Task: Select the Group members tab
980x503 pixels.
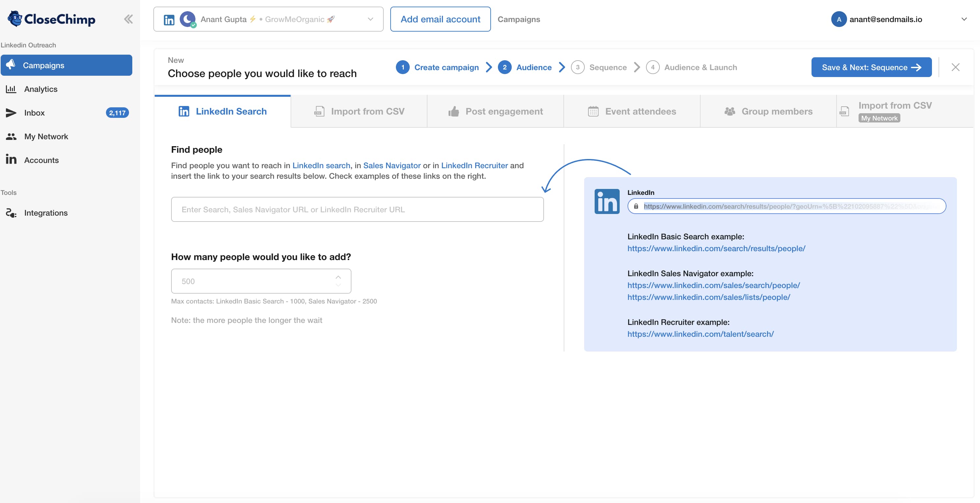Action: point(768,112)
